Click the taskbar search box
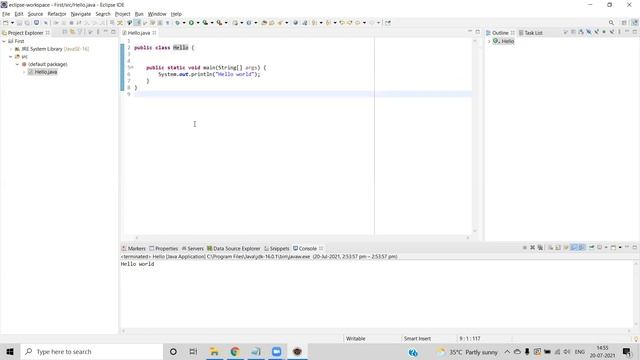This screenshot has height=360, width=640. click(x=91, y=351)
